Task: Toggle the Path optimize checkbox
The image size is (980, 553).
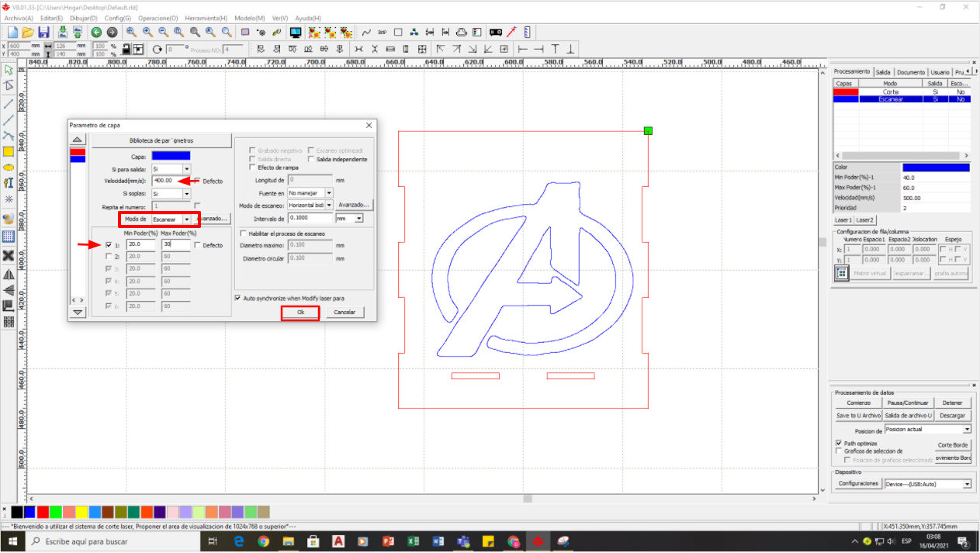Action: pyautogui.click(x=839, y=444)
